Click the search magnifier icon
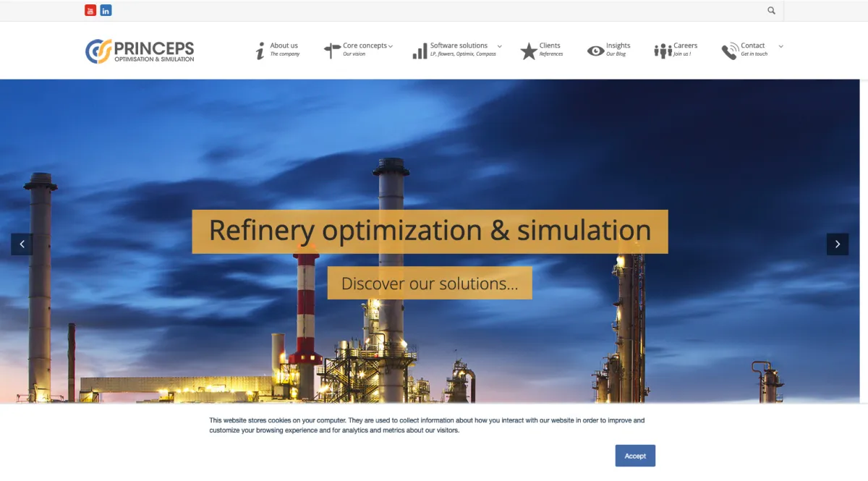This screenshot has height=481, width=868. click(772, 10)
